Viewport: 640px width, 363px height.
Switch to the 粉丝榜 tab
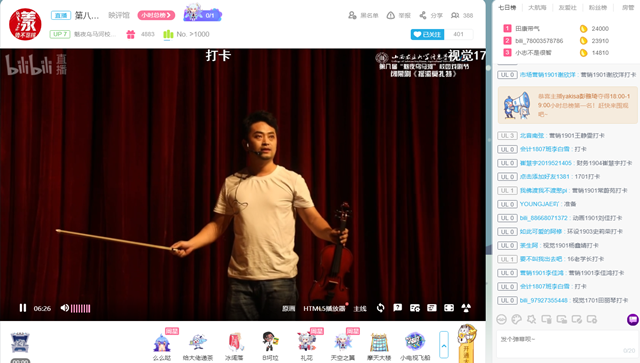(598, 8)
